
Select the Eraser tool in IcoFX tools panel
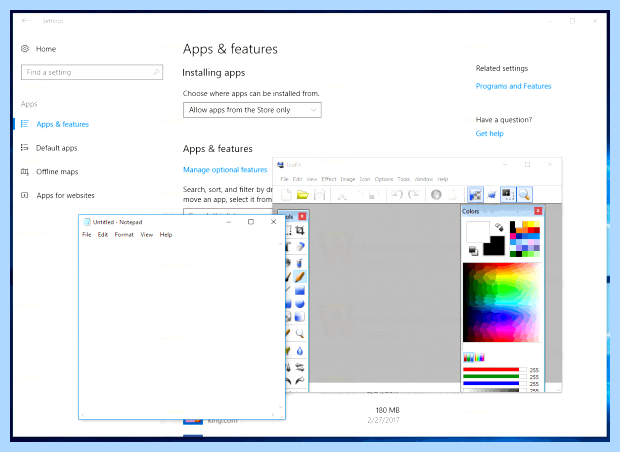point(300,247)
